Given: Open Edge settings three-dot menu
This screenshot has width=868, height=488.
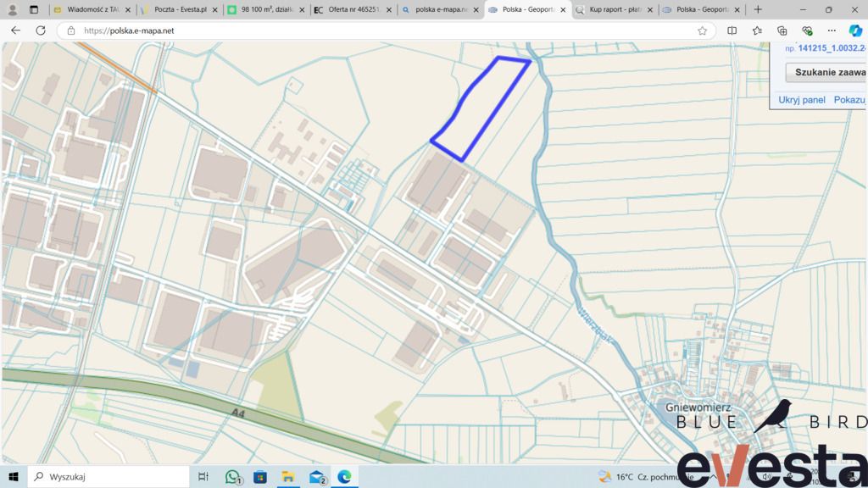Looking at the screenshot, I should 832,30.
